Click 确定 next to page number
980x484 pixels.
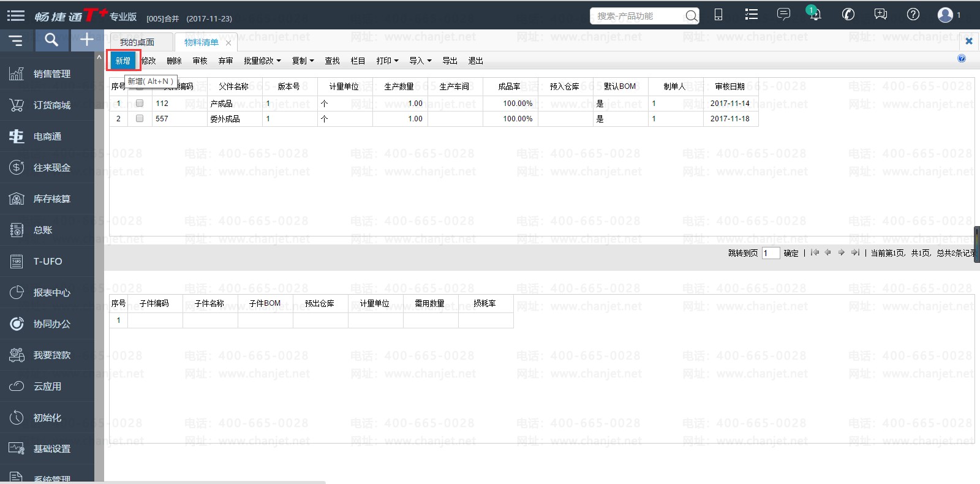[x=791, y=253]
